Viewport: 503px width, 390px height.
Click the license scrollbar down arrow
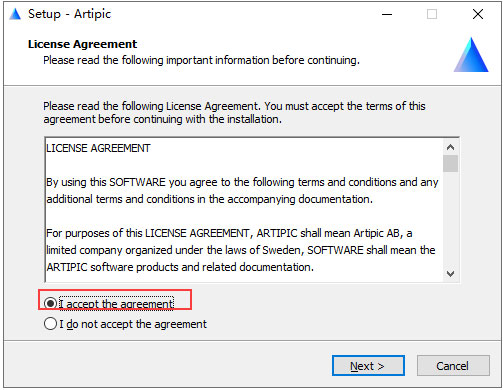(x=450, y=274)
